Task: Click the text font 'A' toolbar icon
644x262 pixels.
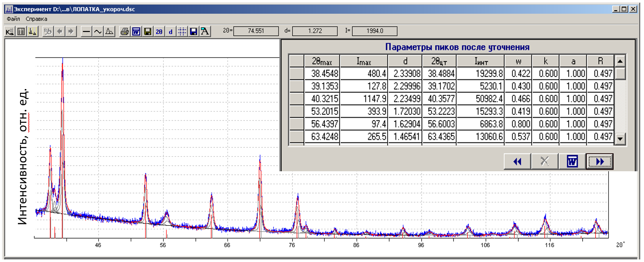Action: tap(205, 31)
